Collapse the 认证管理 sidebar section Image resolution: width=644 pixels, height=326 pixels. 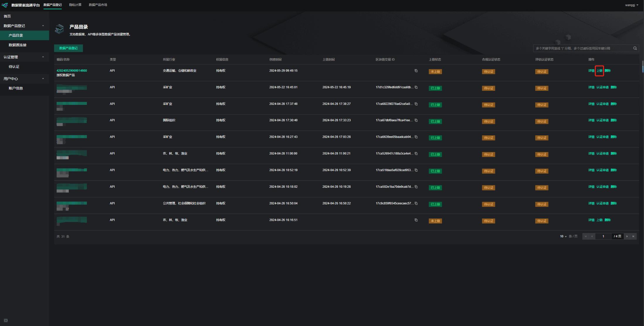(43, 57)
